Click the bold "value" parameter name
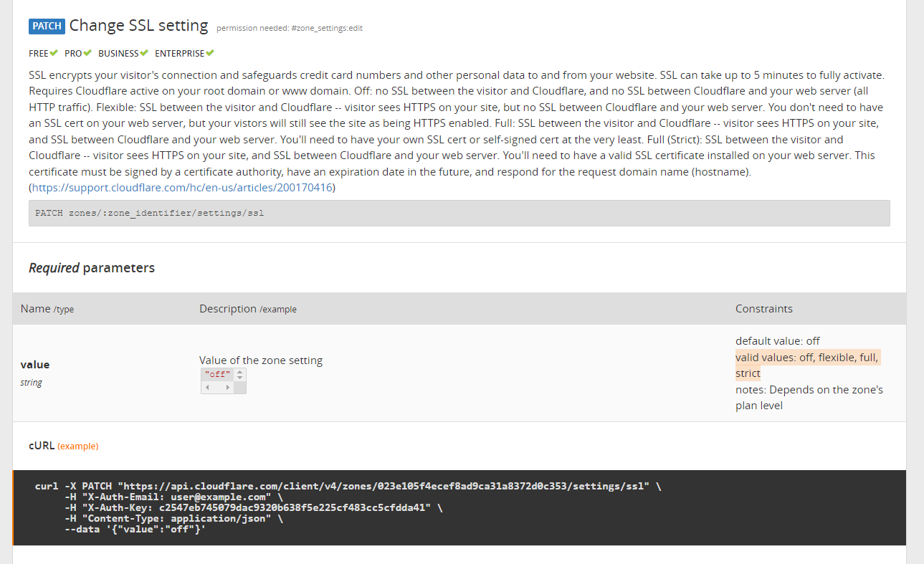The image size is (924, 564). pyautogui.click(x=35, y=364)
